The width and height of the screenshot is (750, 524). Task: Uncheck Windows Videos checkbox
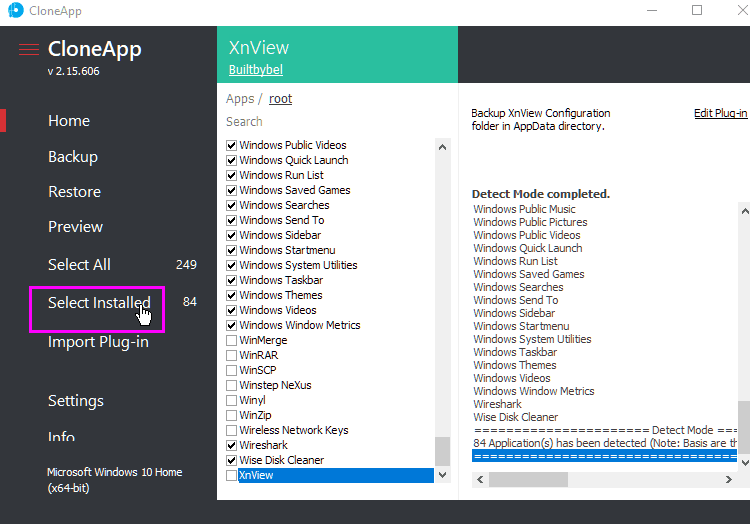point(232,310)
